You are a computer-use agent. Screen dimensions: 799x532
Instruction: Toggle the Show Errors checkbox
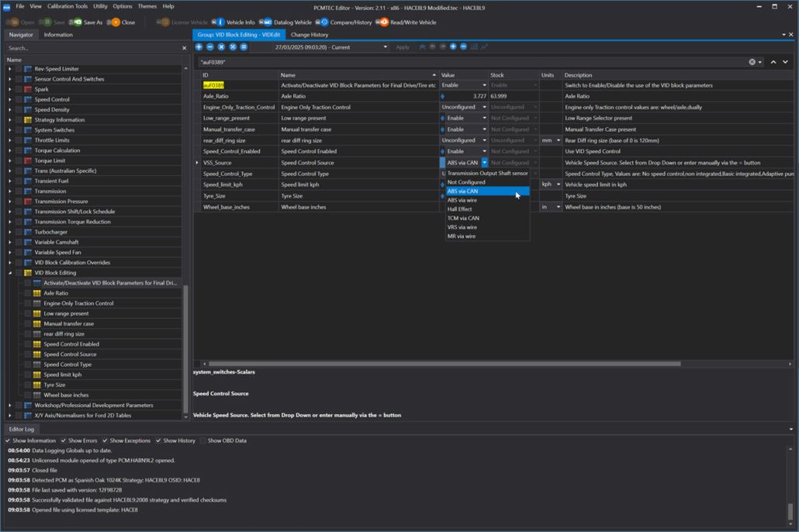click(64, 440)
